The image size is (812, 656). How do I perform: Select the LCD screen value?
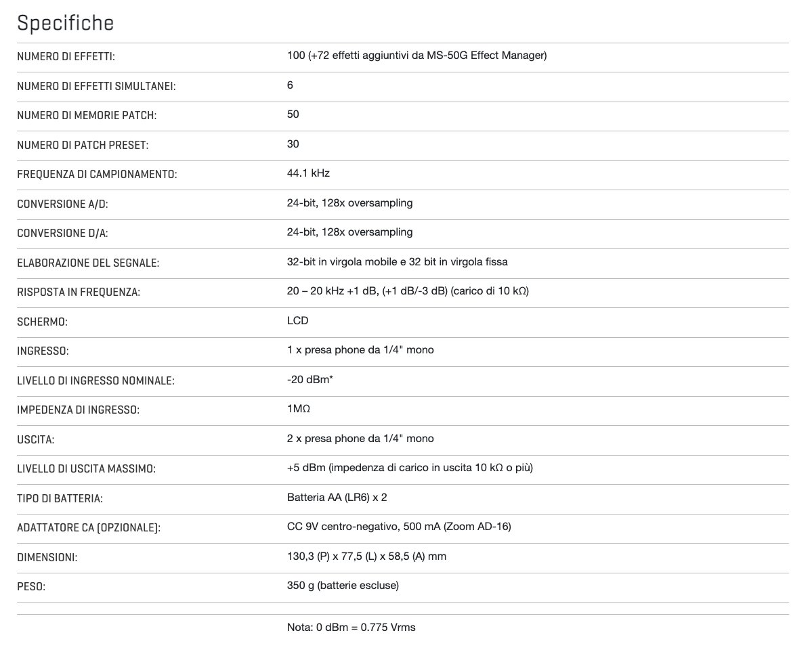pos(297,320)
